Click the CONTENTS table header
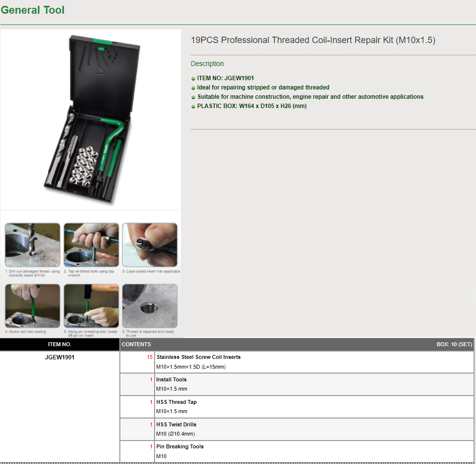The height and width of the screenshot is (464, 476). pyautogui.click(x=136, y=344)
